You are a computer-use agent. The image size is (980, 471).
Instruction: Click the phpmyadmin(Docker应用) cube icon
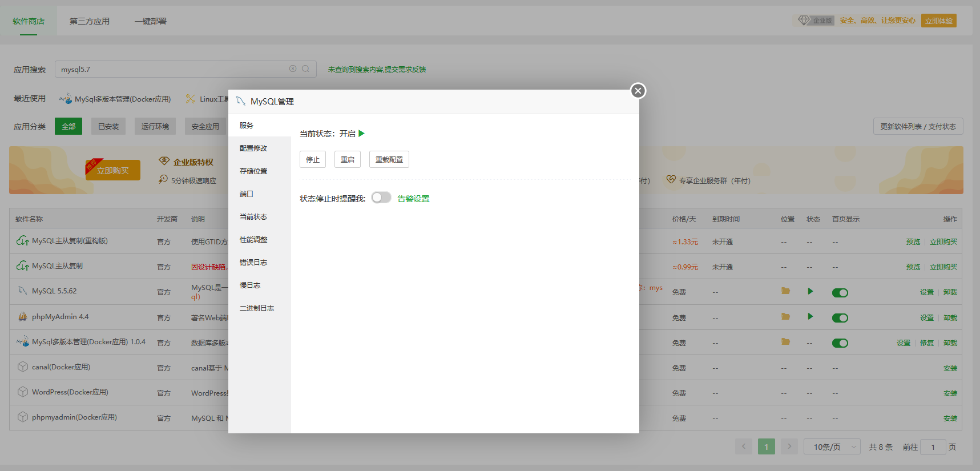23,417
